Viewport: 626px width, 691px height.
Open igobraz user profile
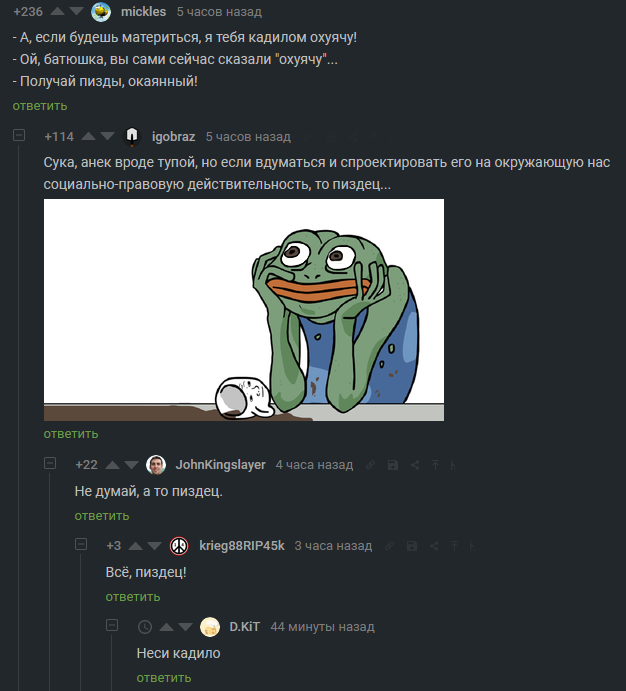pyautogui.click(x=173, y=137)
